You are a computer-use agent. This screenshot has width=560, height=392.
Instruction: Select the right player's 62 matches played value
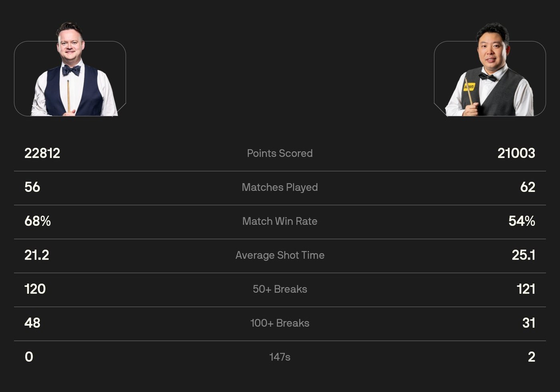pos(528,187)
